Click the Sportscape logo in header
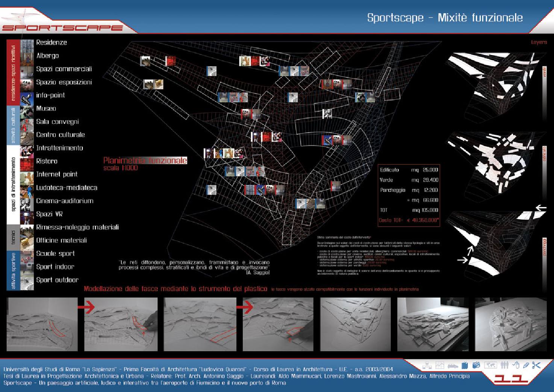 tap(62, 27)
